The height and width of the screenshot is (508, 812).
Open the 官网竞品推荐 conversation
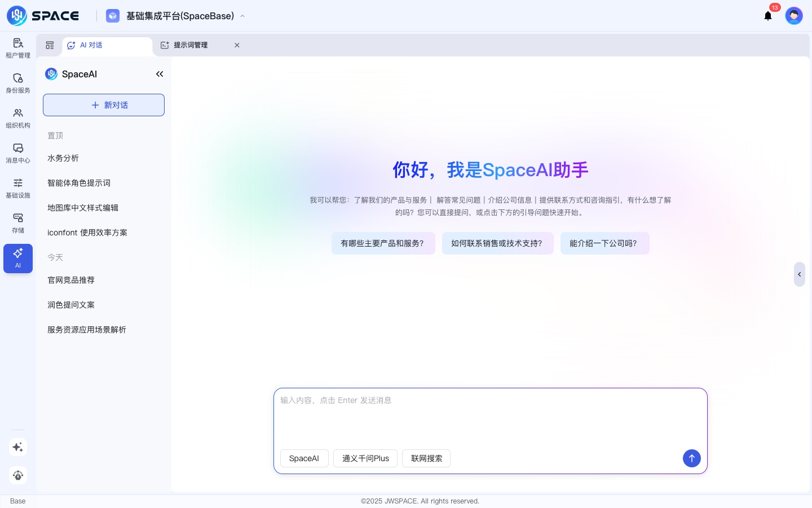point(71,280)
